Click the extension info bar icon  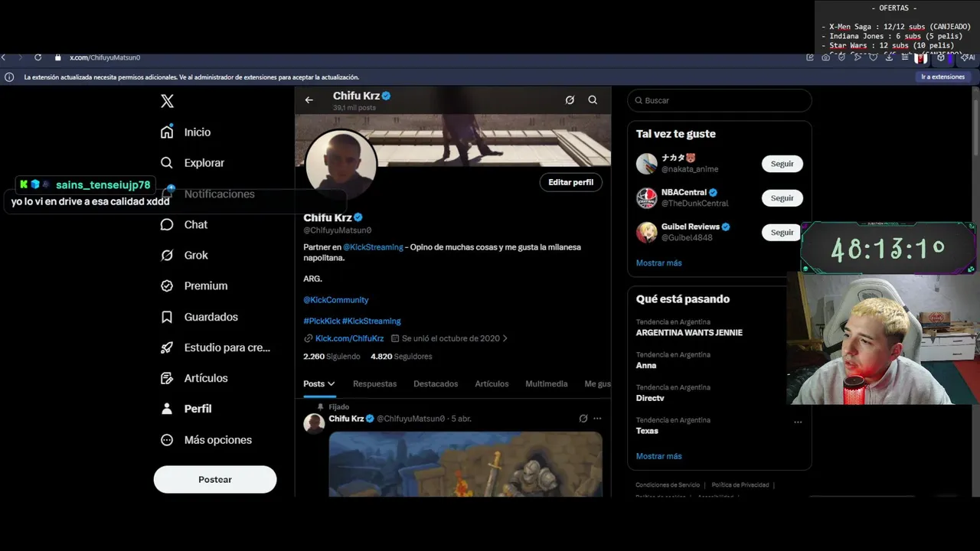click(x=9, y=77)
